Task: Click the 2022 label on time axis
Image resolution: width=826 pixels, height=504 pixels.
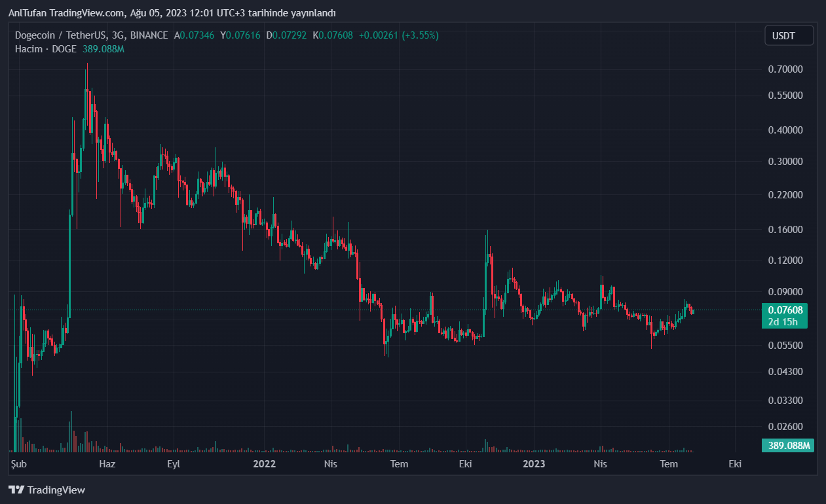Action: 264,464
